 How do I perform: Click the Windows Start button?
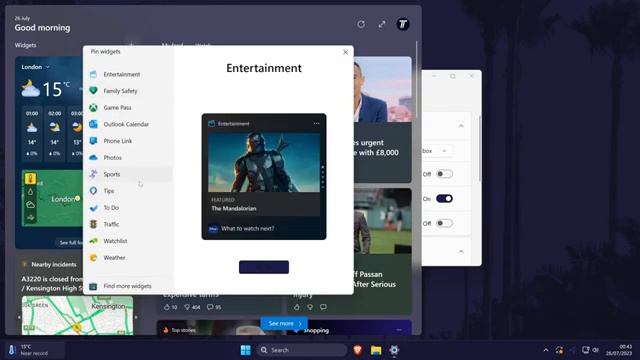pos(245,350)
